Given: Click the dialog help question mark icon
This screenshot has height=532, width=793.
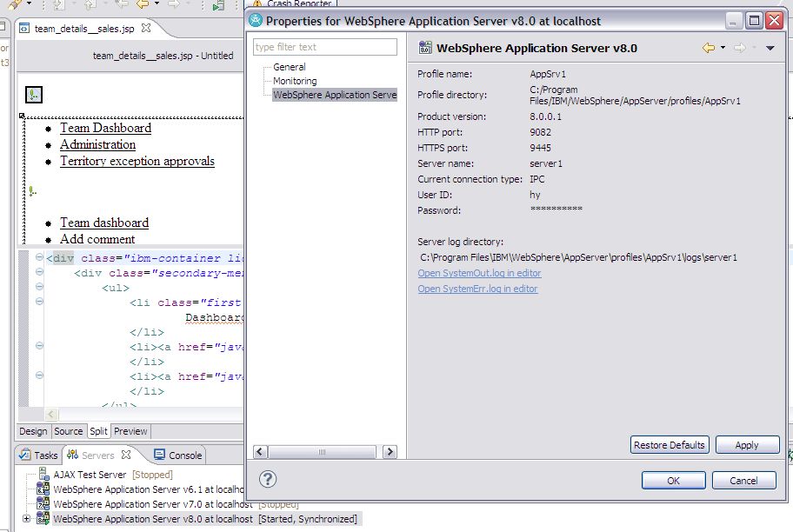Looking at the screenshot, I should pos(268,478).
